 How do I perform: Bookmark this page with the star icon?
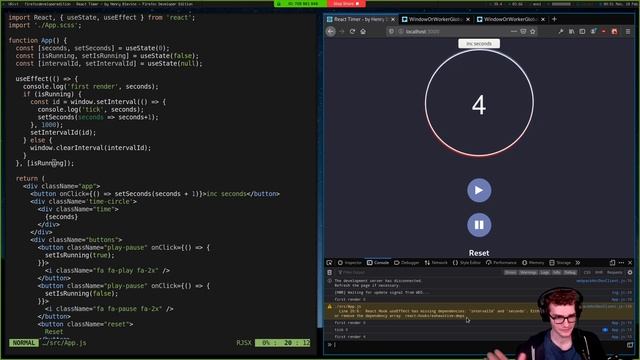coord(533,31)
